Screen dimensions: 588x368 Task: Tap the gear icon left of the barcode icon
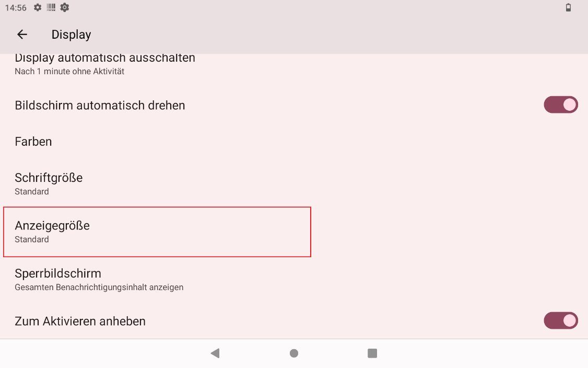pyautogui.click(x=38, y=7)
